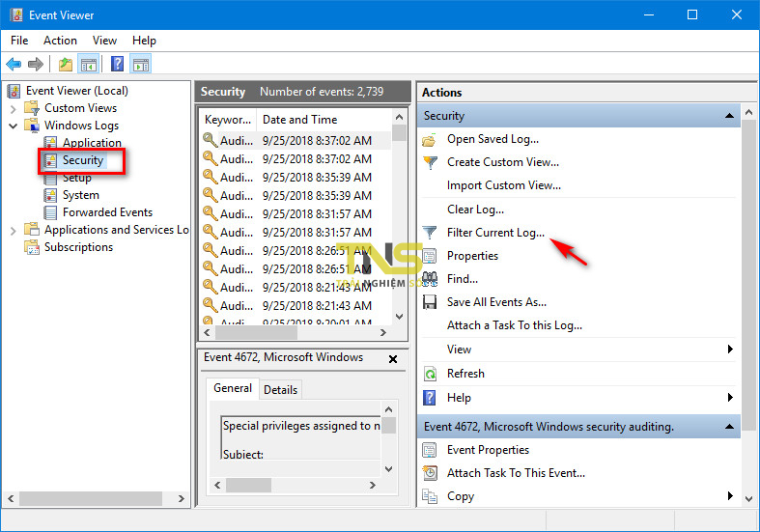This screenshot has height=532, width=760.
Task: Click the Application log icon in tree
Action: 50,143
